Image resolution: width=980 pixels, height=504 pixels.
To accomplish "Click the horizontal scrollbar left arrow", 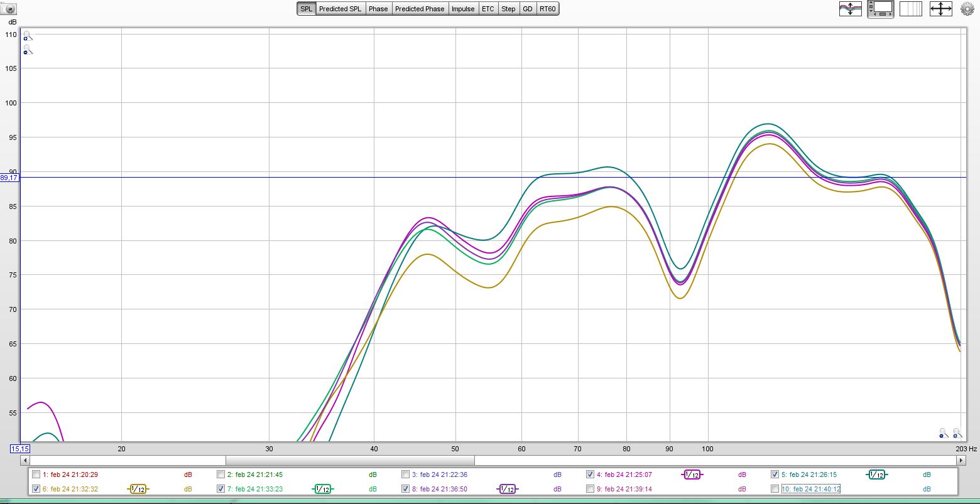I will [x=26, y=460].
